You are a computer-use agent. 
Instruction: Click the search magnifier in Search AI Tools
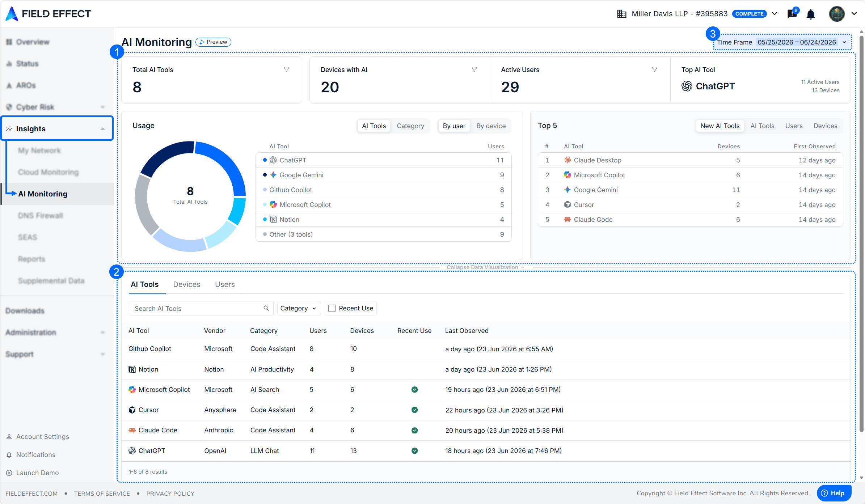pos(266,308)
